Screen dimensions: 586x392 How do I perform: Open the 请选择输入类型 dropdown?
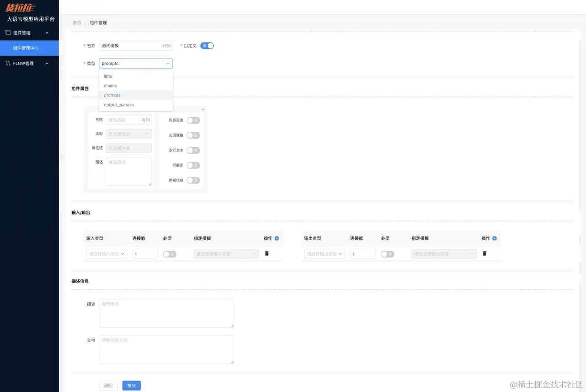click(107, 254)
